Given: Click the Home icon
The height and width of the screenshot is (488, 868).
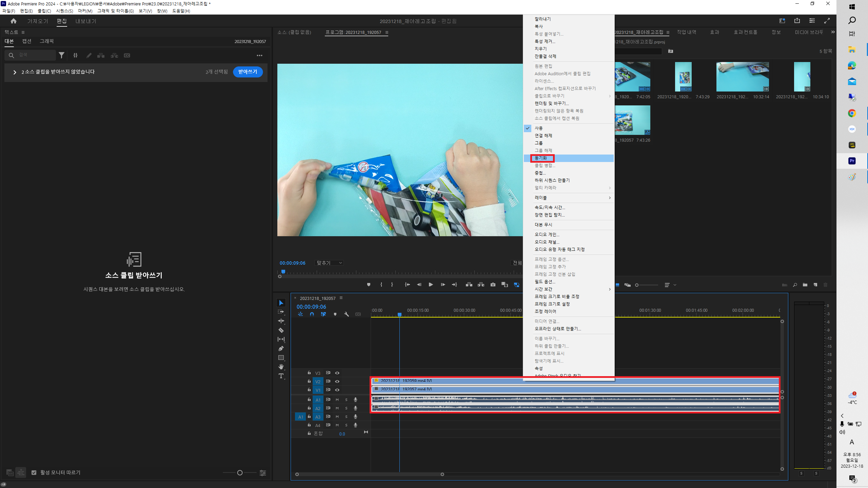Looking at the screenshot, I should pos(14,21).
